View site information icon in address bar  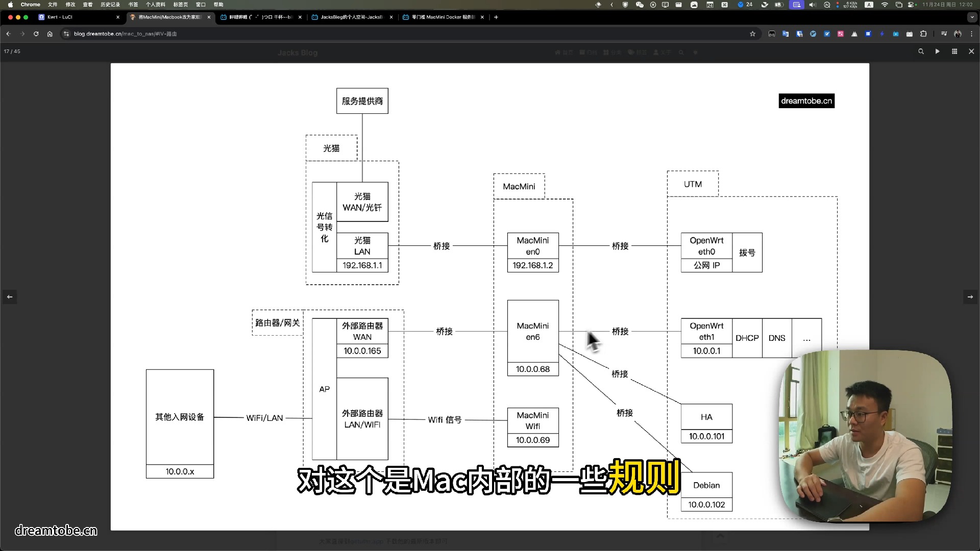click(x=66, y=34)
